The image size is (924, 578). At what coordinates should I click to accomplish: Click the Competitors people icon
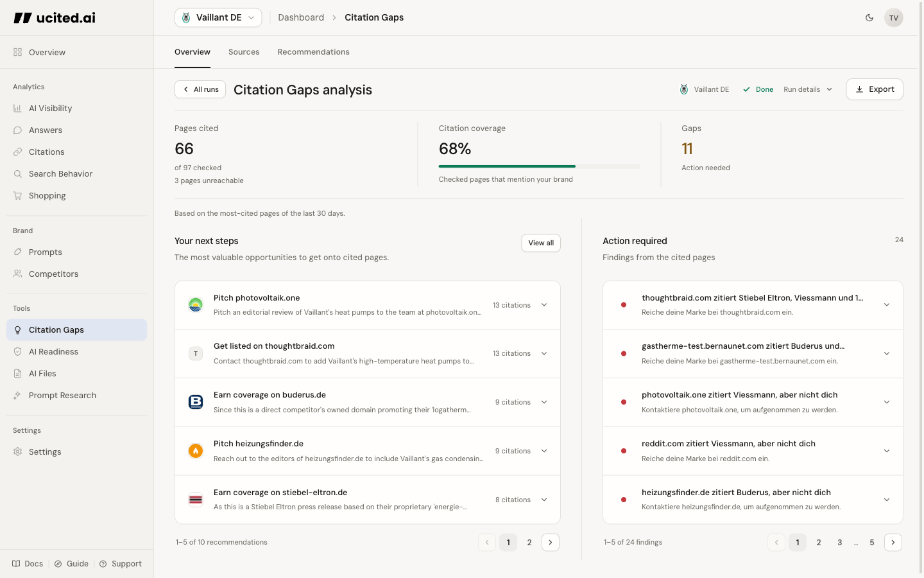click(17, 274)
